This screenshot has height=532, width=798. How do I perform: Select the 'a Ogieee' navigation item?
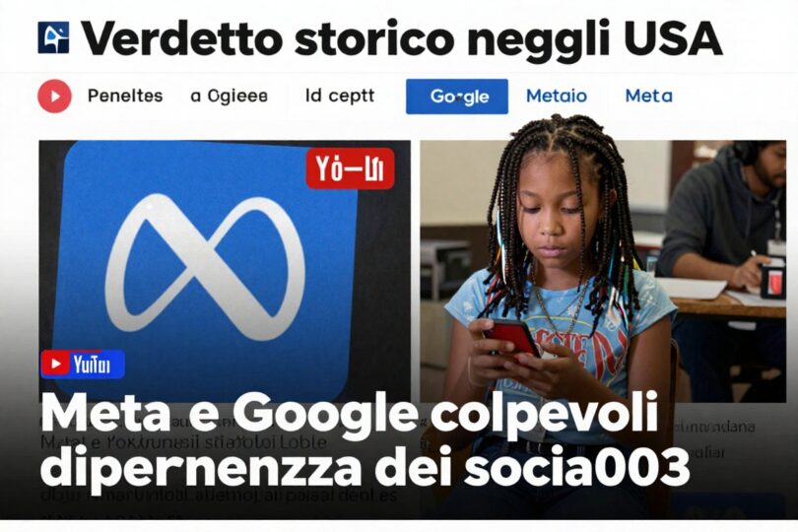229,96
